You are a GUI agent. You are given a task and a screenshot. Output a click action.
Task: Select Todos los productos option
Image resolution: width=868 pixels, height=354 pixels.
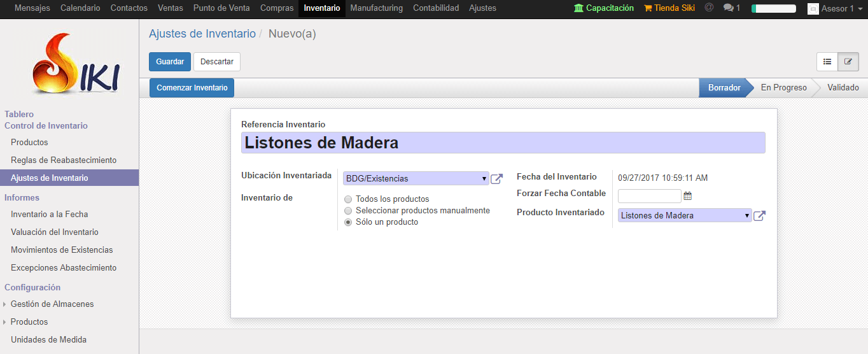[348, 199]
